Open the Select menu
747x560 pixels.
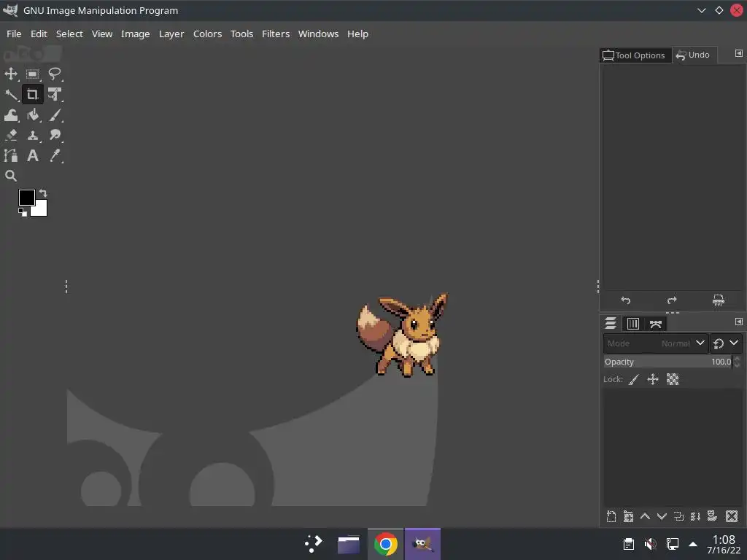point(69,34)
